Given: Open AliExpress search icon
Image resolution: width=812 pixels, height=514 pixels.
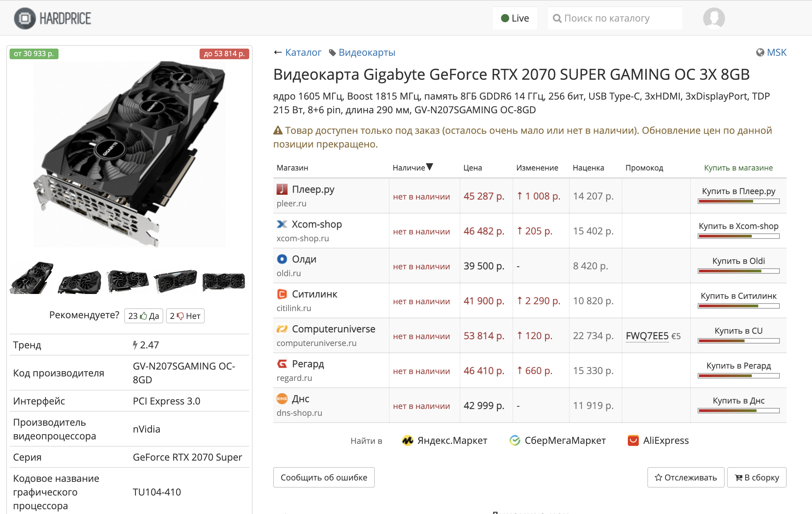Looking at the screenshot, I should coord(633,440).
